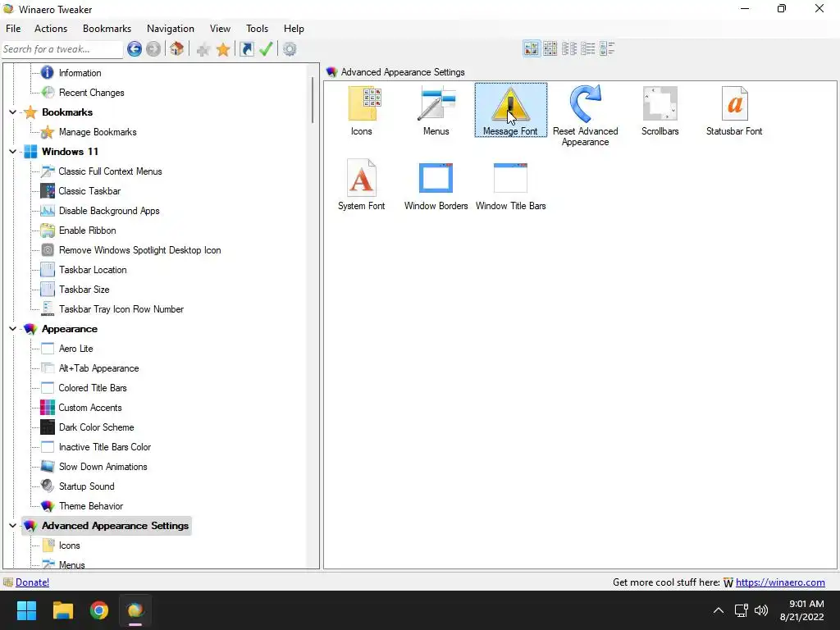Click the create shortcut toolbar icon

click(x=246, y=49)
